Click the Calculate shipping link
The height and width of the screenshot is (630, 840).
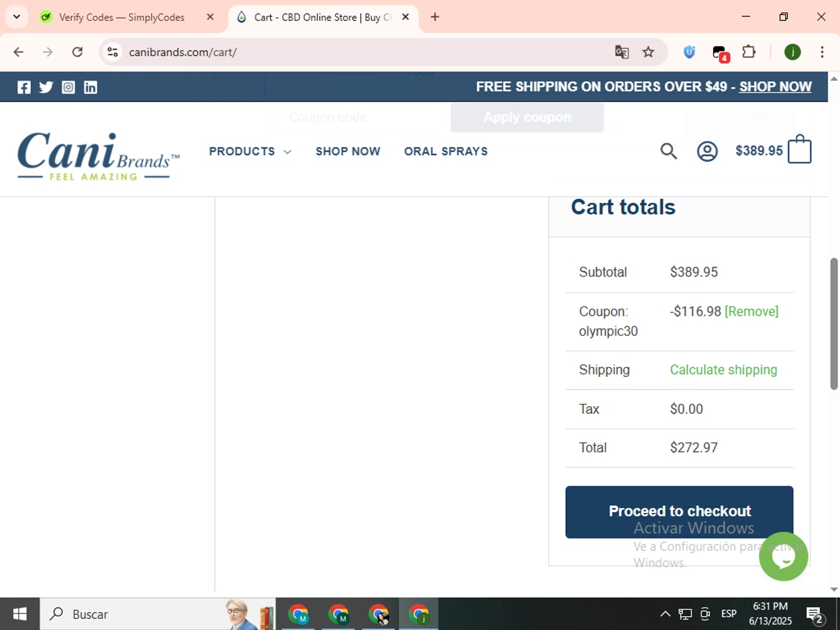click(724, 370)
